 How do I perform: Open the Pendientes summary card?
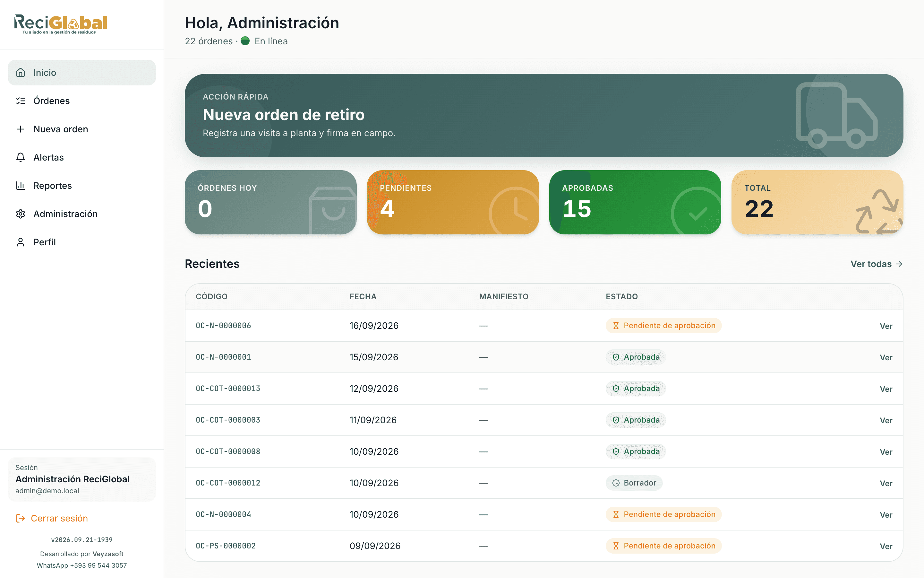click(x=453, y=202)
